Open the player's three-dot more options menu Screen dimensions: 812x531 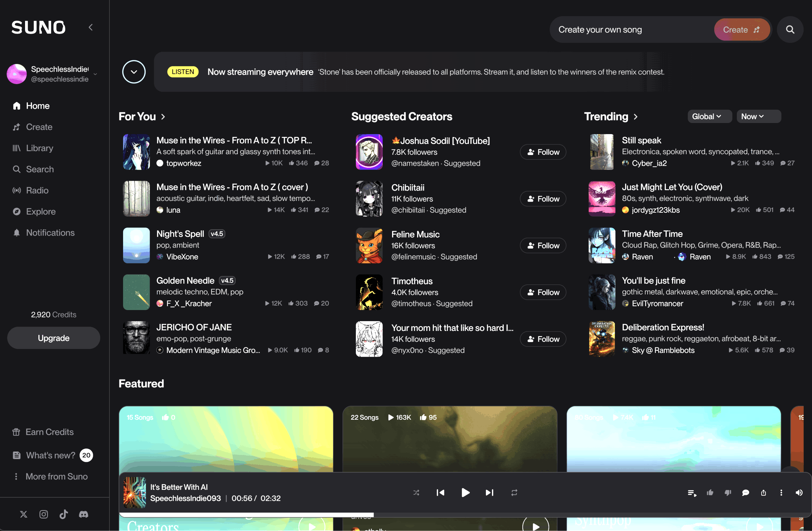tap(781, 492)
